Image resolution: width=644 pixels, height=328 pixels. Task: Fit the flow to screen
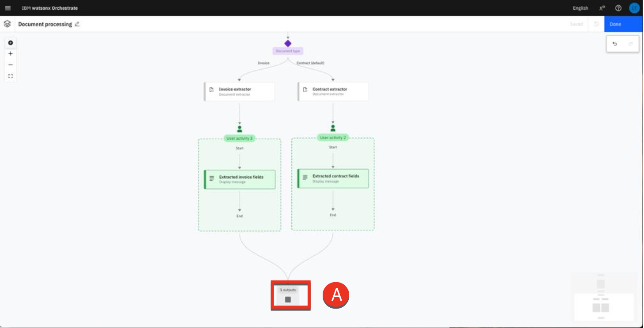coord(11,76)
